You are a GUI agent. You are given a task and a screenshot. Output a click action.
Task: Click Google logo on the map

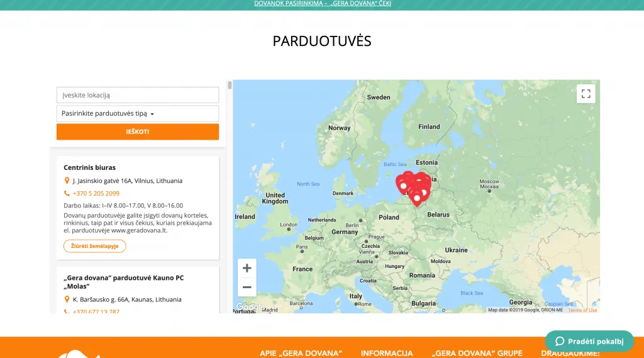coord(249,307)
